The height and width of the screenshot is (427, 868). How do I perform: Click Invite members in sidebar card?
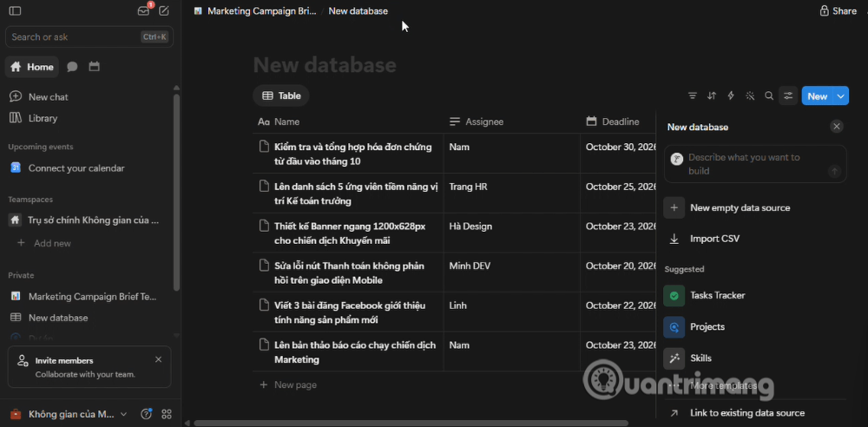[x=64, y=360]
